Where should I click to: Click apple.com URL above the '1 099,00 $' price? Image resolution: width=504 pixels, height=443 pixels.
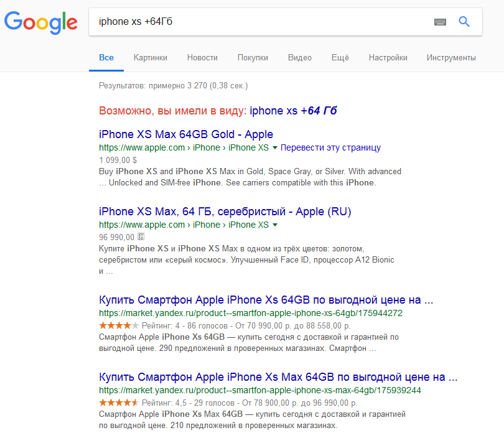(x=184, y=147)
